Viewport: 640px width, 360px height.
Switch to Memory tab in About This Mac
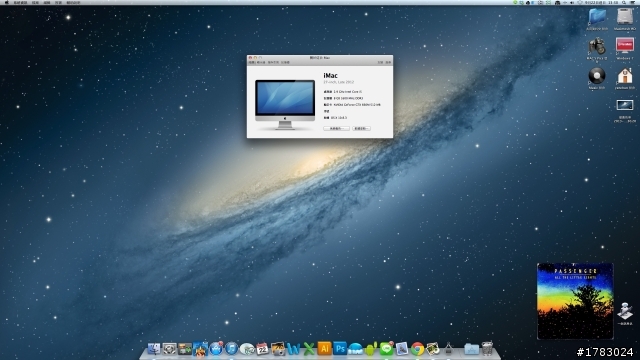(285, 62)
